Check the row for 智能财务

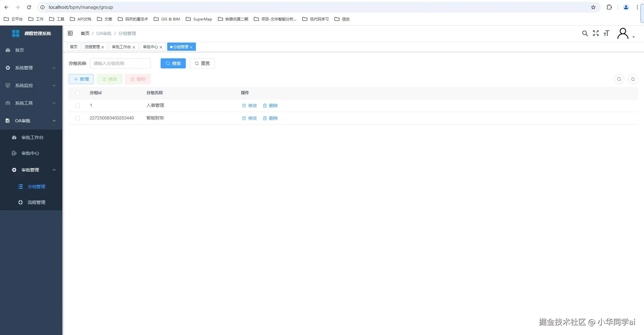[77, 118]
